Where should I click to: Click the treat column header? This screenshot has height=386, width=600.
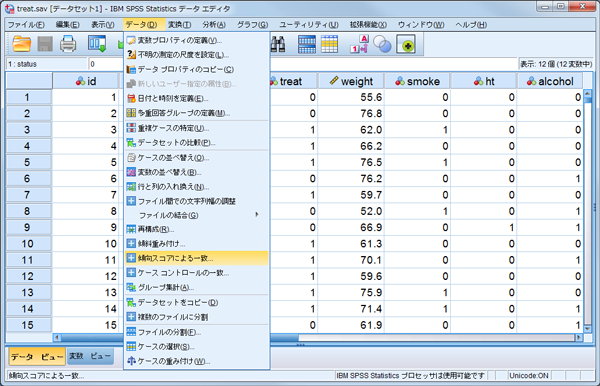tap(293, 81)
